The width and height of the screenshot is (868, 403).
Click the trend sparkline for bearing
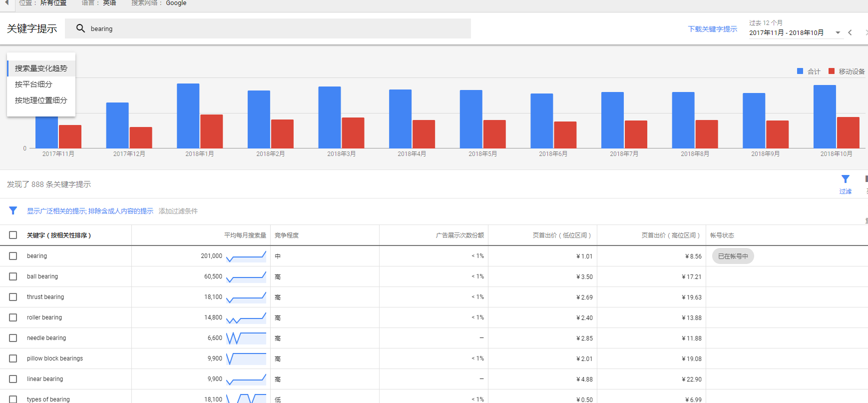click(x=246, y=256)
